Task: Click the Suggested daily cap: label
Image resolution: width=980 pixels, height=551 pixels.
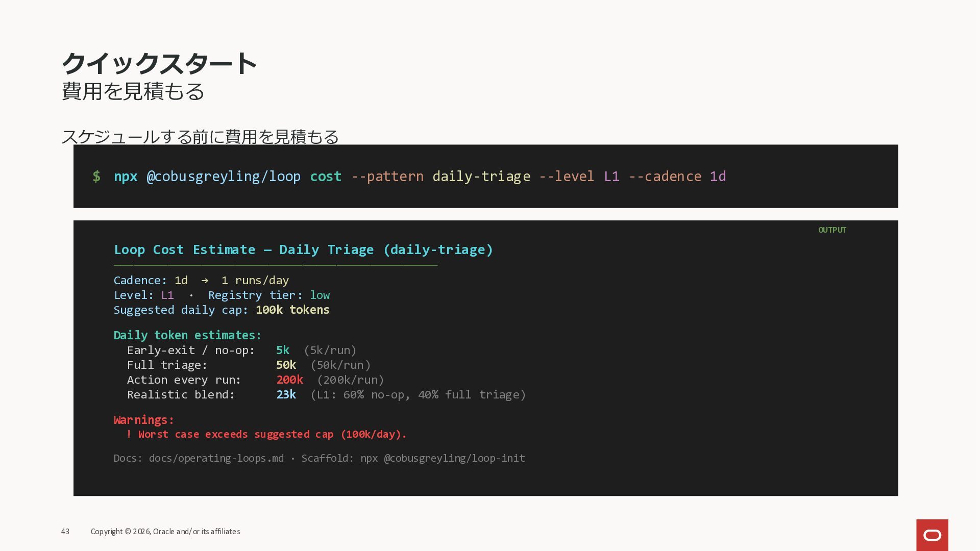Action: (x=181, y=310)
